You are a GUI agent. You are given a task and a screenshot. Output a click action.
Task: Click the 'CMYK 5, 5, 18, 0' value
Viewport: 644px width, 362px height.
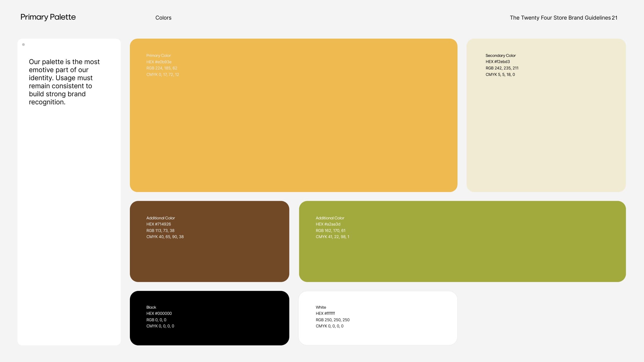pos(500,75)
